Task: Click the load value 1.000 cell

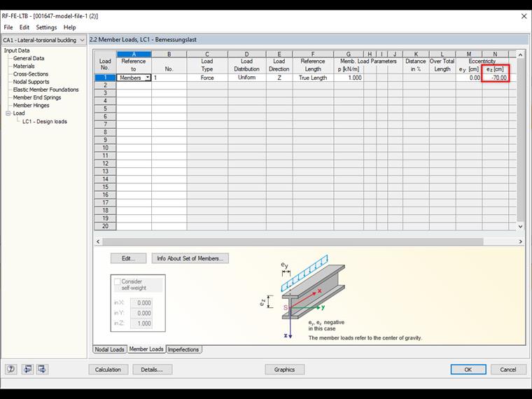Action: tap(349, 78)
